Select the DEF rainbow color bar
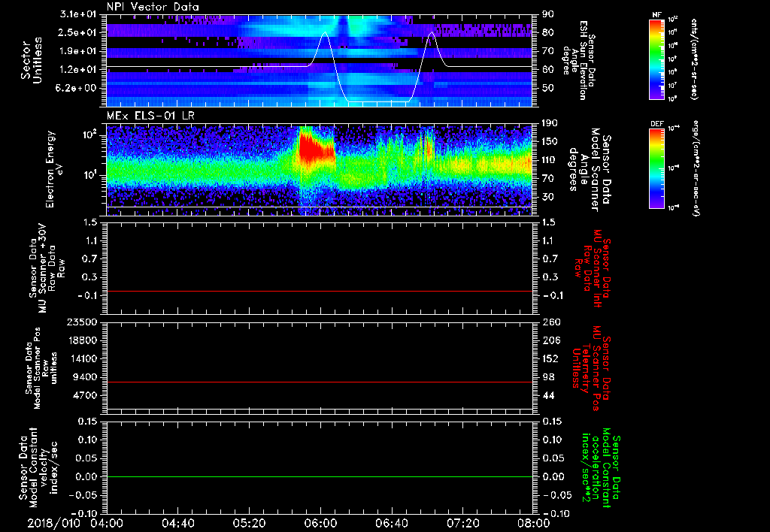This screenshot has width=770, height=532. (x=656, y=168)
